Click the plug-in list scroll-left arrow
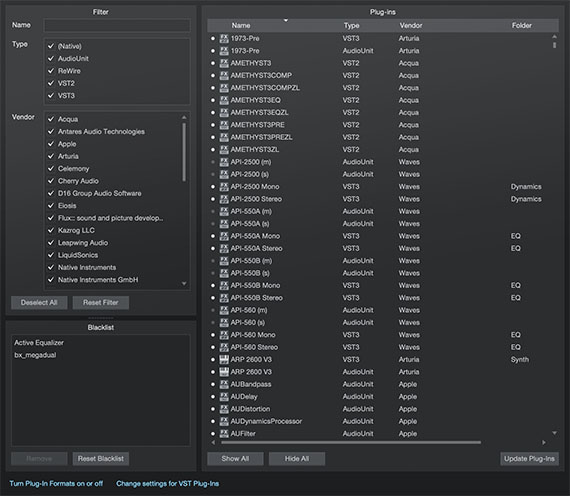Screen dimensions: 570x496 [213, 443]
